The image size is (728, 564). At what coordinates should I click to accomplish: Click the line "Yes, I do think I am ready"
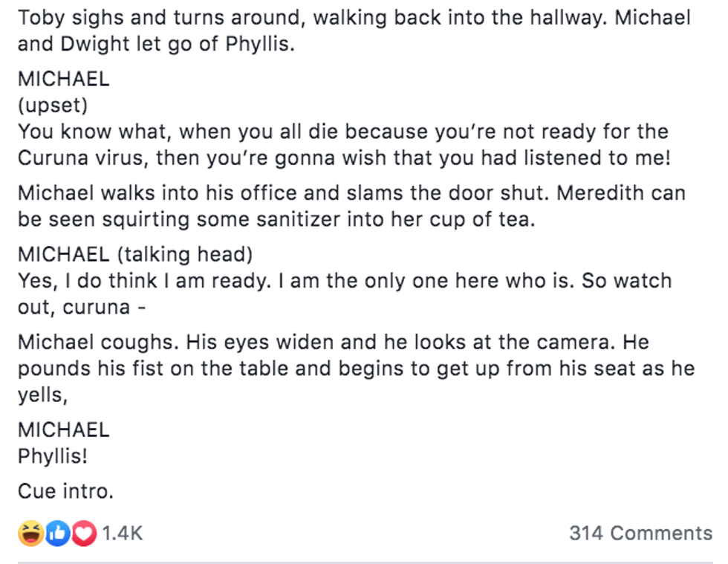[x=345, y=282]
